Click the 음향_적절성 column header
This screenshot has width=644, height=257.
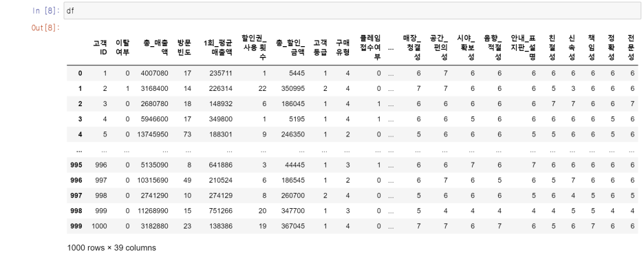coord(493,48)
